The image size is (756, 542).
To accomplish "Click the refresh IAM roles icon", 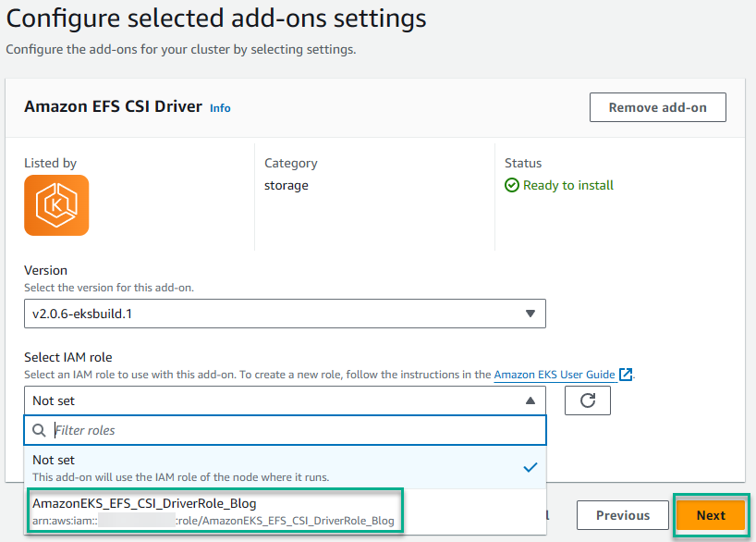I will [589, 400].
